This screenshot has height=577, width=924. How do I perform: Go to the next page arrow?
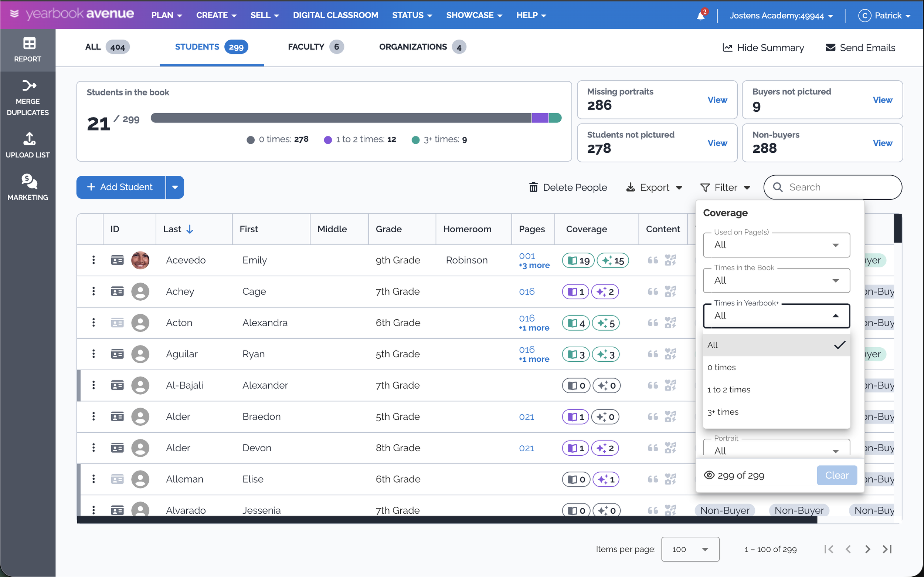coord(867,549)
